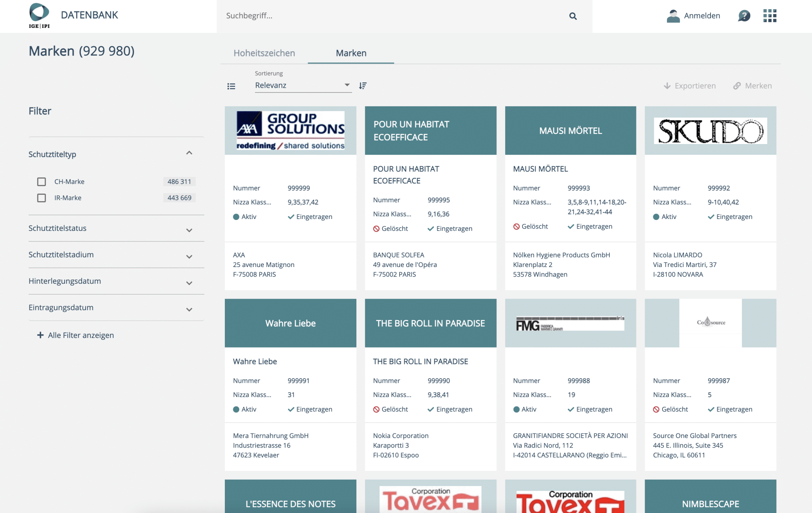
Task: Expand the Schutztitelstatus filter
Action: (x=189, y=230)
